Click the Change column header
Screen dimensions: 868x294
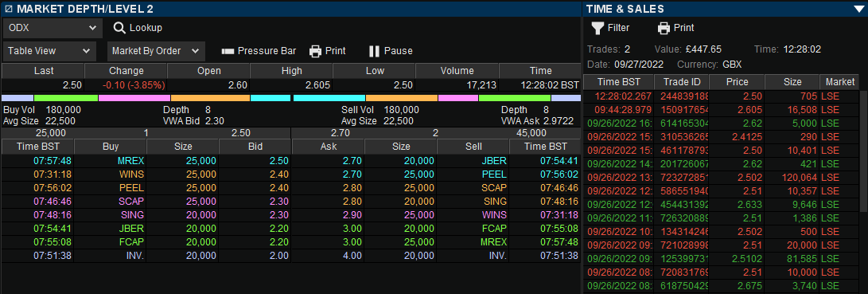[127, 71]
